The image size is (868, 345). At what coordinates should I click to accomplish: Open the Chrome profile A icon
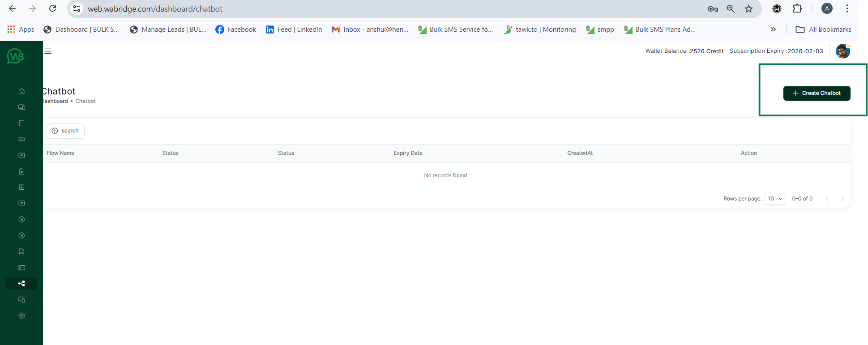tap(827, 9)
